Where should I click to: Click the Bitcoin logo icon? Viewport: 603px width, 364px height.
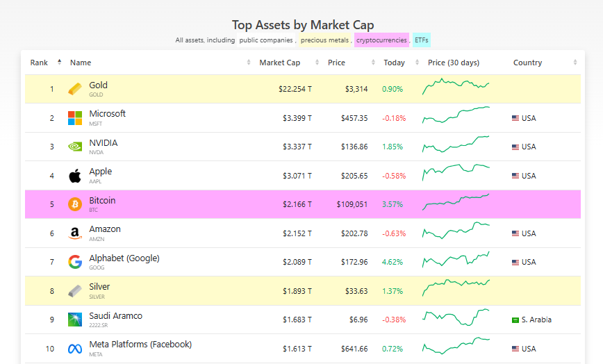[75, 204]
